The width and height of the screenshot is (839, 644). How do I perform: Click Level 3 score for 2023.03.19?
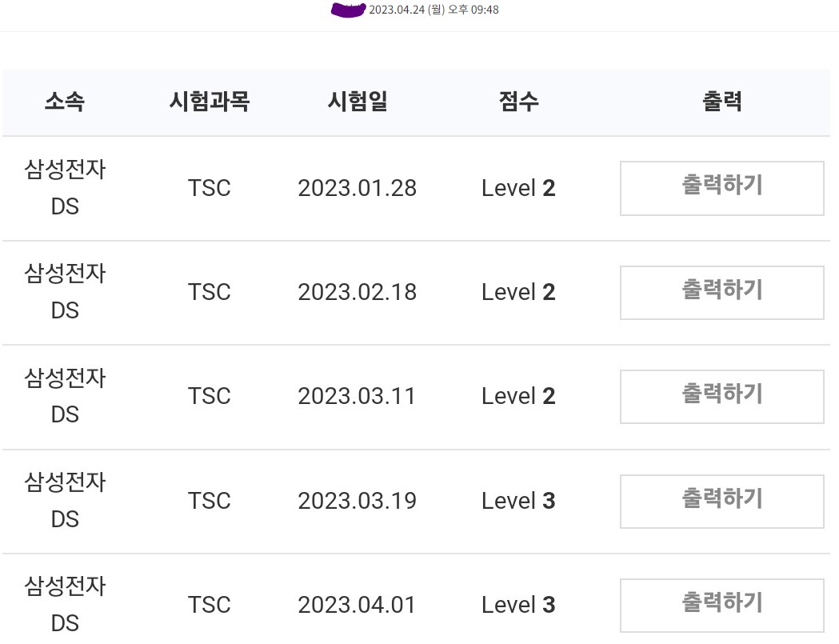click(x=518, y=501)
